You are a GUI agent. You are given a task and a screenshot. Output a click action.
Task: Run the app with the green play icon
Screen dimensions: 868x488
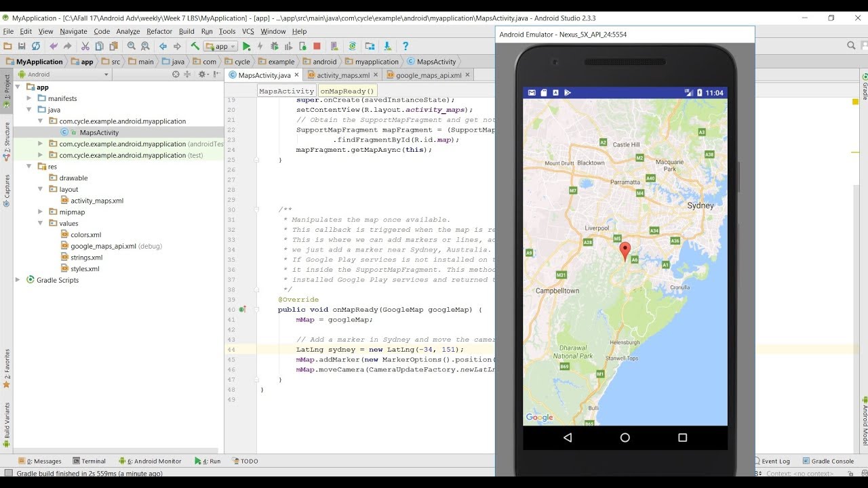pos(247,46)
